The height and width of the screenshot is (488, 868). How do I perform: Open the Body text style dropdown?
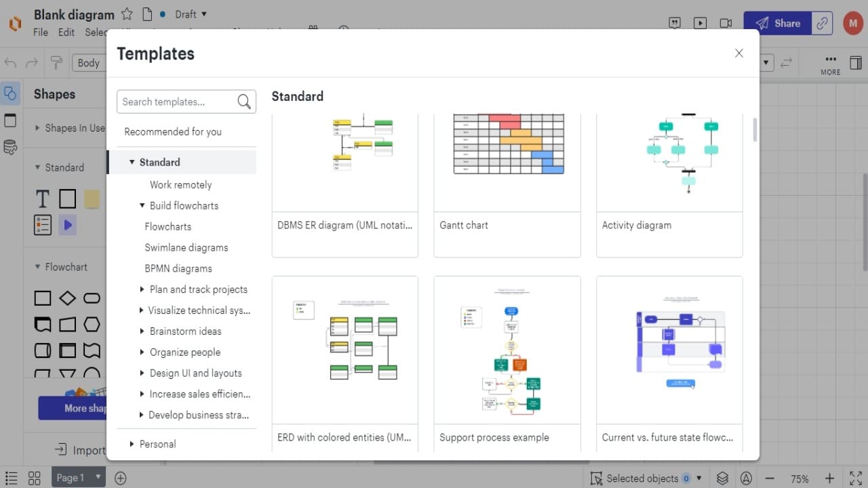pos(89,63)
